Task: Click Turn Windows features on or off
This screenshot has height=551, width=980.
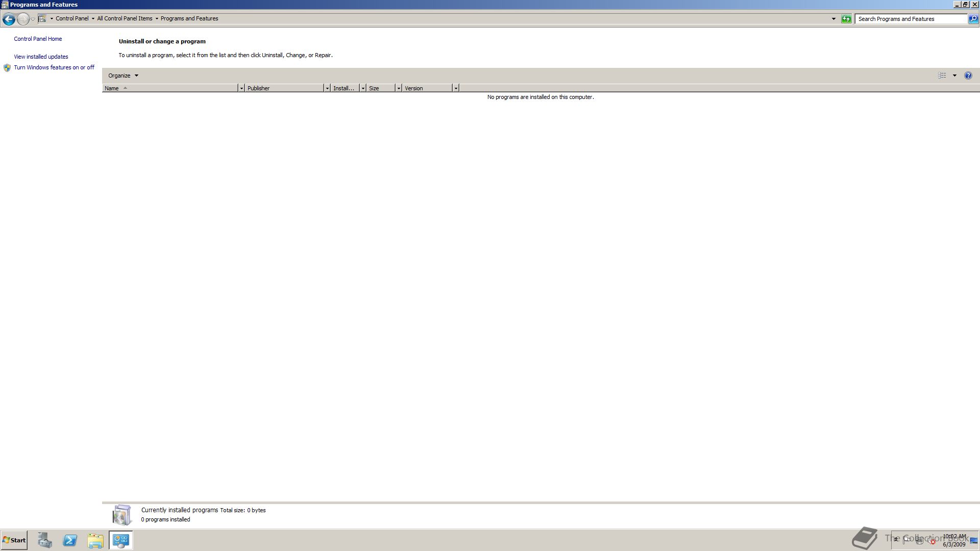Action: [54, 67]
